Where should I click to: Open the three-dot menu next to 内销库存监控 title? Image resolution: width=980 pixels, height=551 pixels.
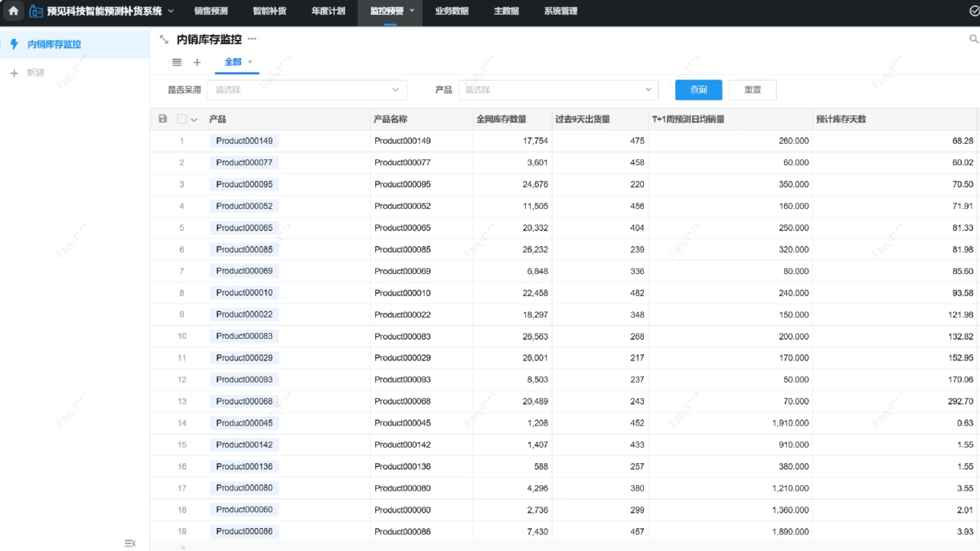tap(252, 39)
